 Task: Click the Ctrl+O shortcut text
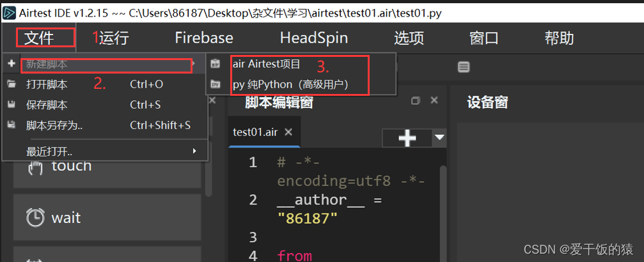(146, 84)
